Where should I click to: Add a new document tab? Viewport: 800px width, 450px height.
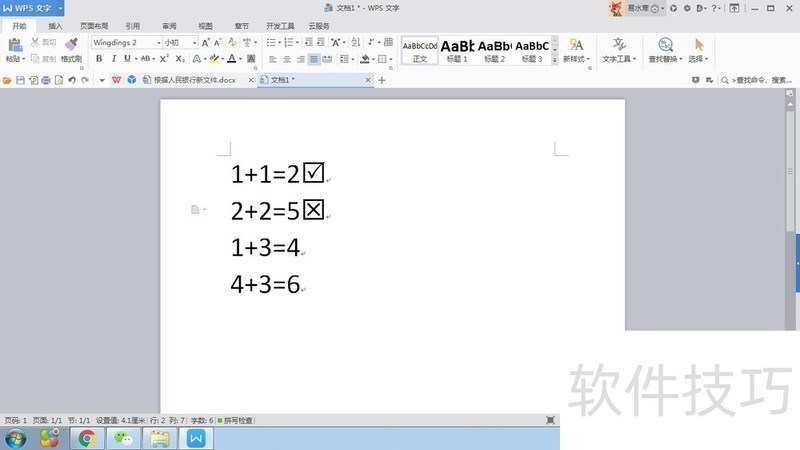click(x=382, y=80)
